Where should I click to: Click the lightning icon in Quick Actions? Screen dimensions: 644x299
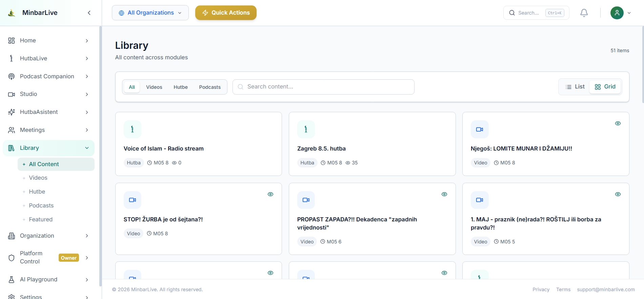[205, 13]
